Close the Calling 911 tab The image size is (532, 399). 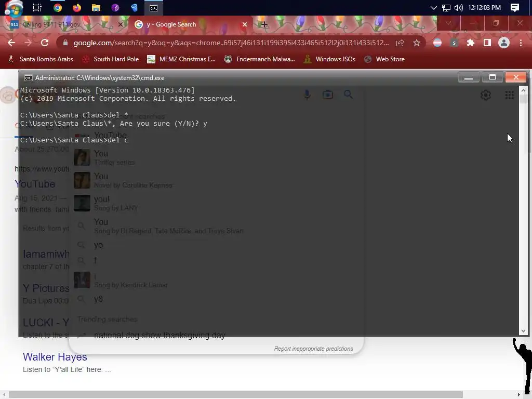(x=120, y=24)
